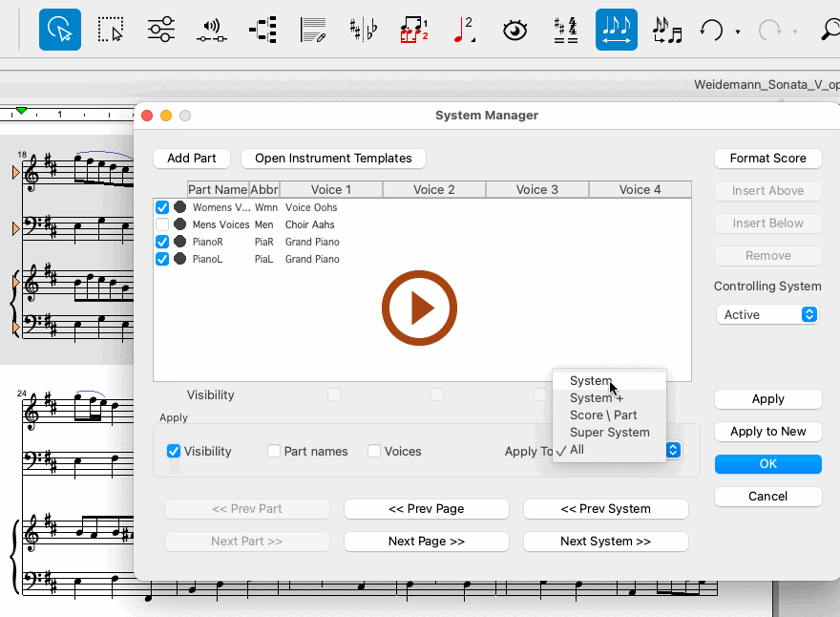Tick the Voice 2 visibility checkbox

pos(437,394)
